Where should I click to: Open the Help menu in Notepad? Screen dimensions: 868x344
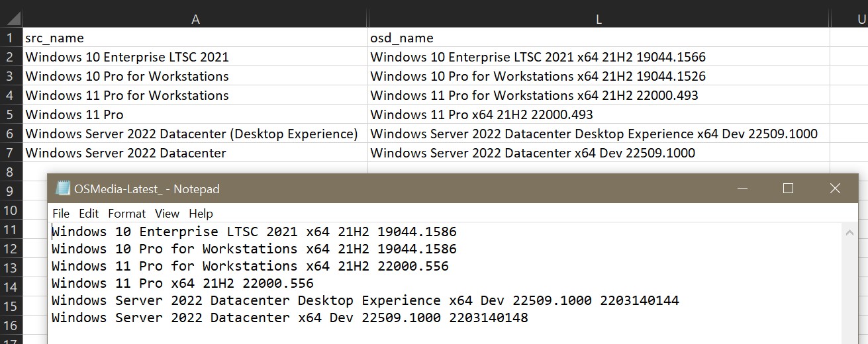[201, 214]
